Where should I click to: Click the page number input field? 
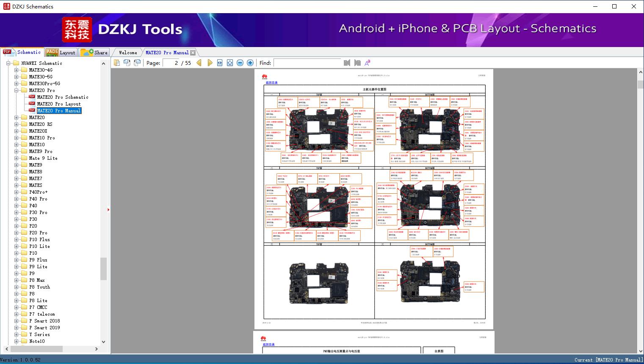click(171, 63)
